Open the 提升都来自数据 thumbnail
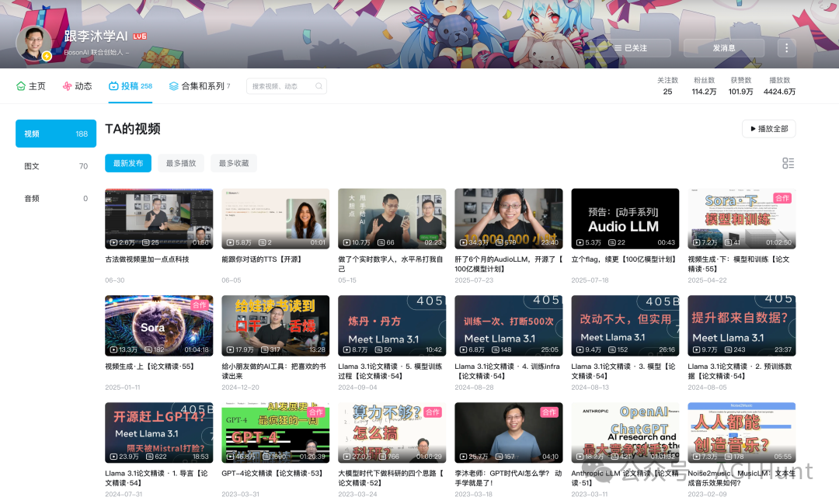 (742, 325)
